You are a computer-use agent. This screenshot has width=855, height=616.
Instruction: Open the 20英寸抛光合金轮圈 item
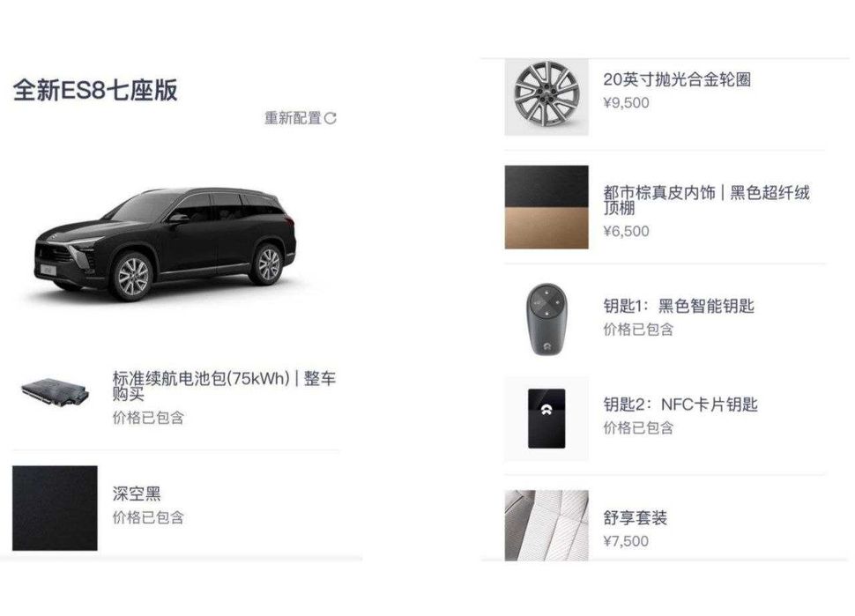677,79
